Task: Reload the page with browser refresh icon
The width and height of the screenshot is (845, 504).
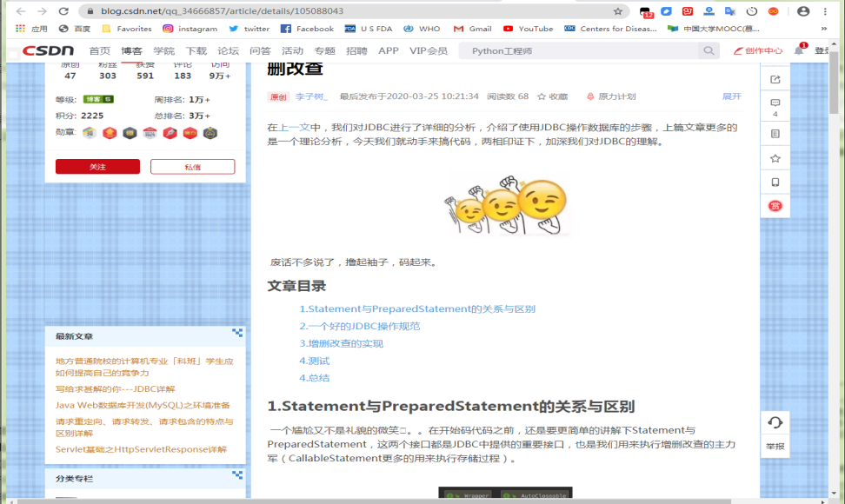Action: (63, 11)
